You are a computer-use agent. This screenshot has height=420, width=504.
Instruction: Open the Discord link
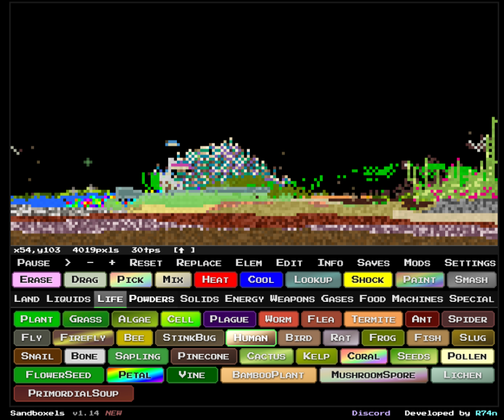click(371, 413)
